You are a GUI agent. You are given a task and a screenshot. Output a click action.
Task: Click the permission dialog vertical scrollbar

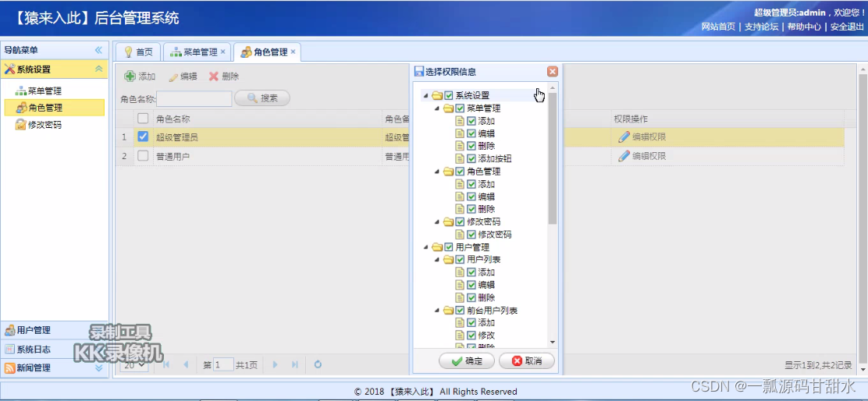(x=553, y=158)
